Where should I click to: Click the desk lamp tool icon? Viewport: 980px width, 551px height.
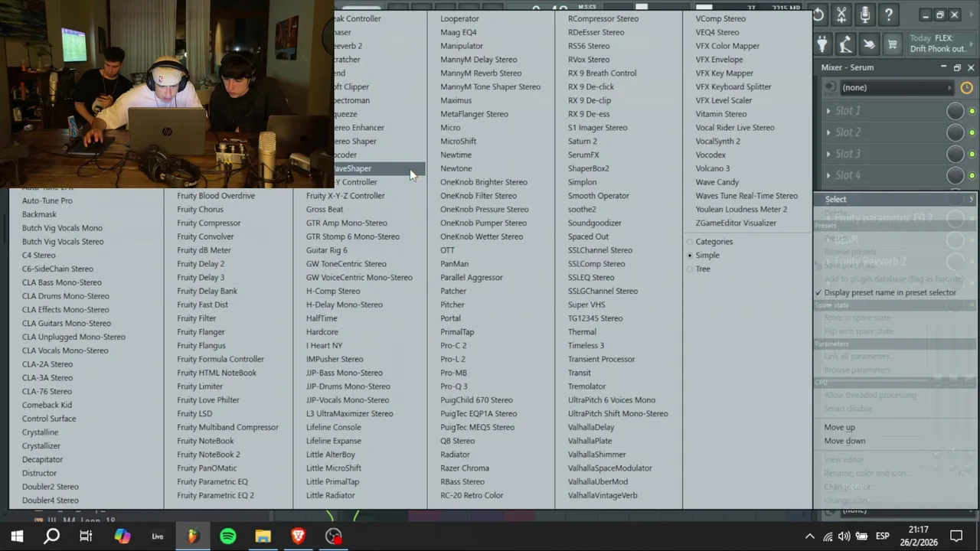(x=845, y=44)
